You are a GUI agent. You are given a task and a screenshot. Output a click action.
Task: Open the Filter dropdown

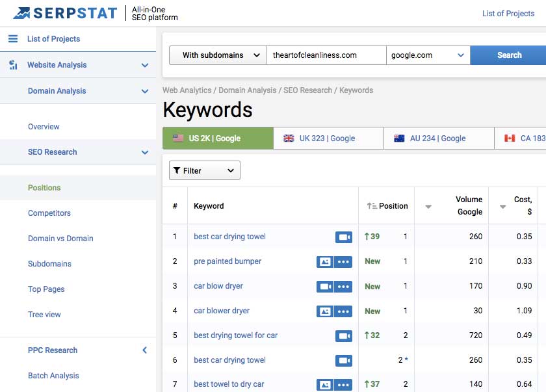pyautogui.click(x=204, y=170)
